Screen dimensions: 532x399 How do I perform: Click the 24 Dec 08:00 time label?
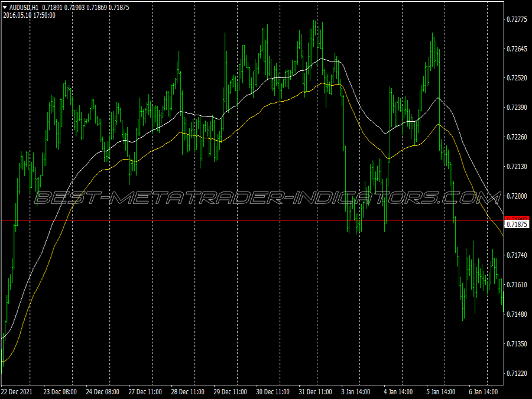pos(102,392)
